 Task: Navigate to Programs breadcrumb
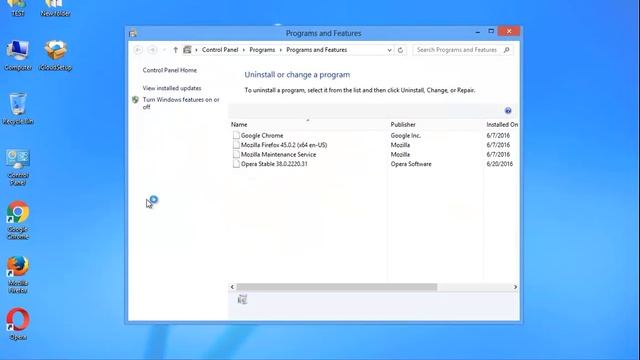[262, 50]
